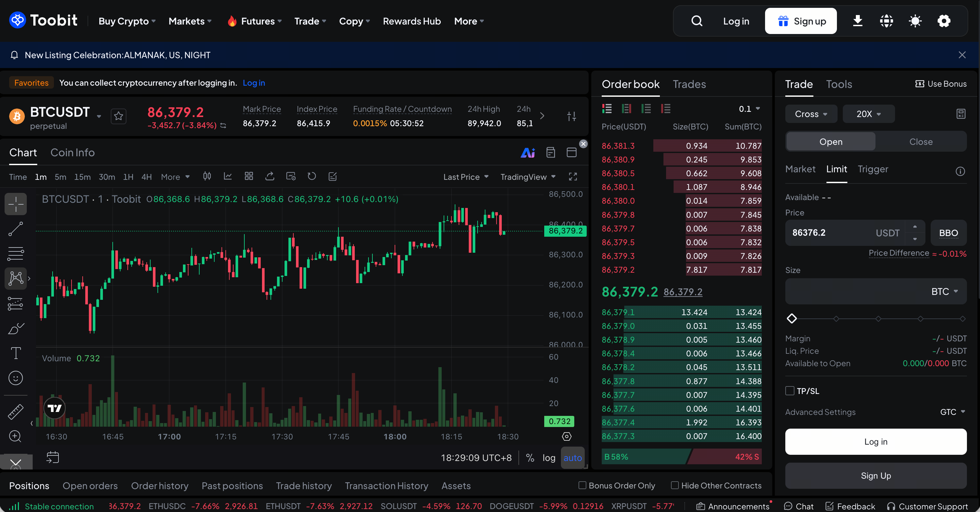The width and height of the screenshot is (980, 512).
Task: Expand the Cross margin mode dropdown
Action: (x=811, y=114)
